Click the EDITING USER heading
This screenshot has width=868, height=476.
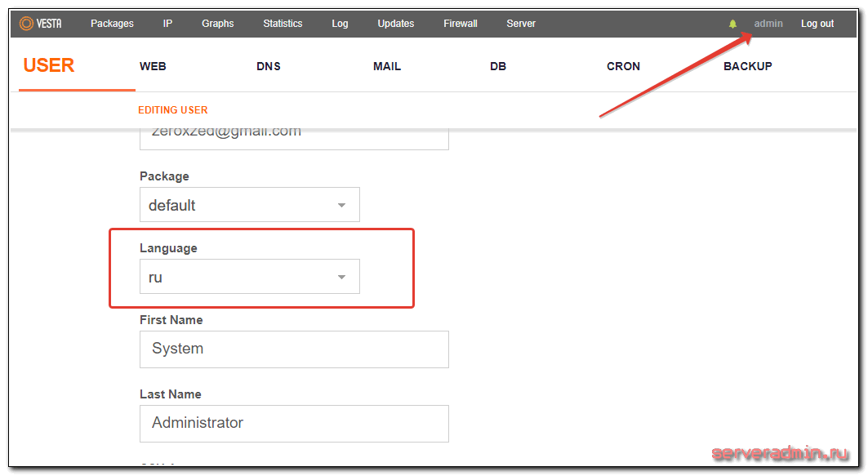pyautogui.click(x=173, y=110)
